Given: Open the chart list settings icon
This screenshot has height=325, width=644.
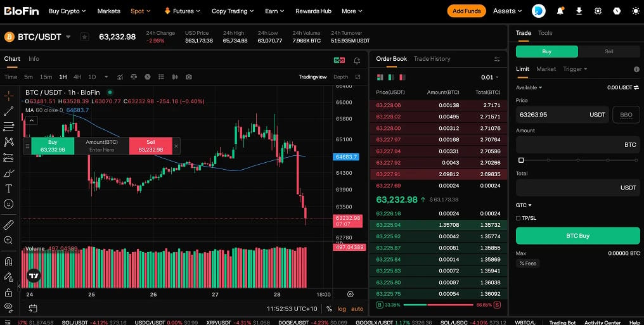Looking at the screenshot, I should 161,77.
